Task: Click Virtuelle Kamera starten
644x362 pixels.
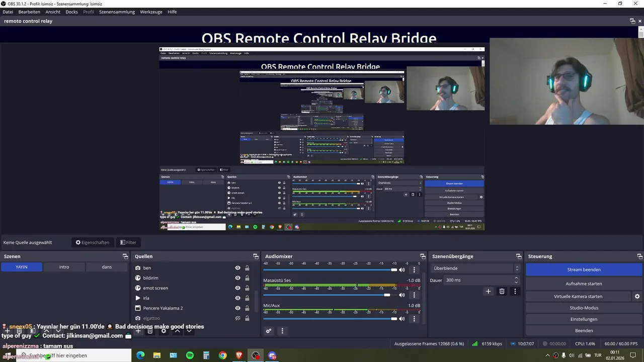Action: pyautogui.click(x=578, y=297)
